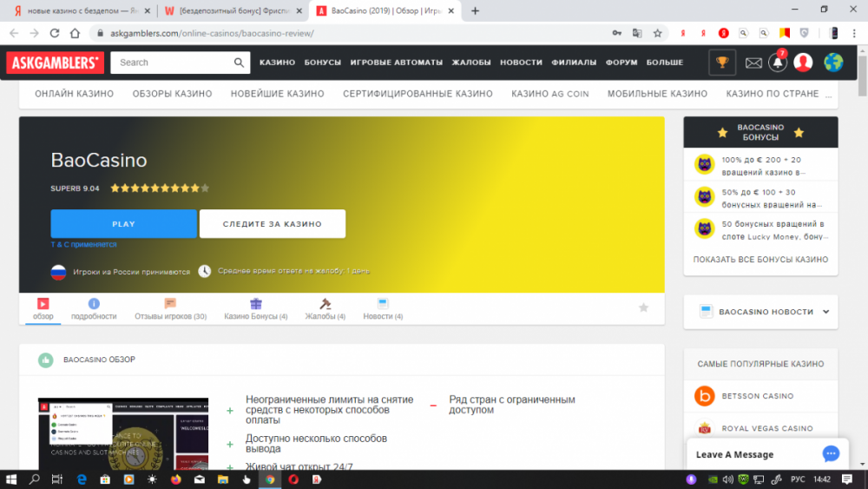The width and height of the screenshot is (868, 489).
Task: Click the СЛЕДИТЕ ЗА КАЗИНО button
Action: click(x=272, y=224)
